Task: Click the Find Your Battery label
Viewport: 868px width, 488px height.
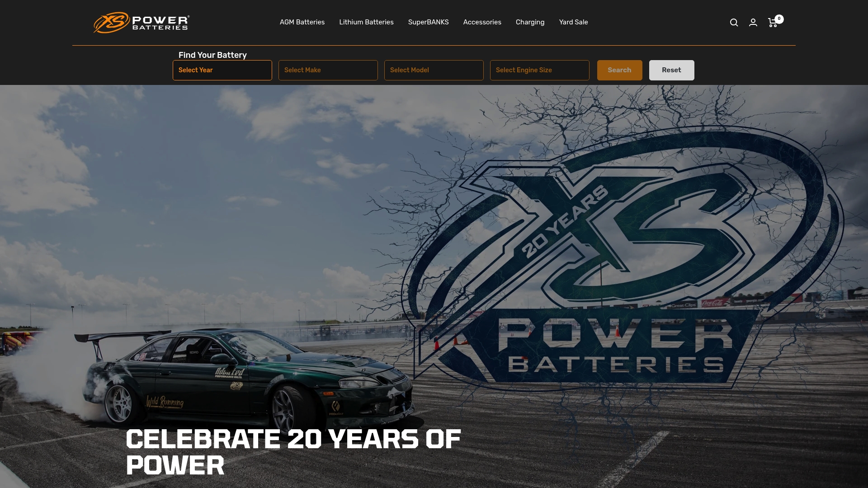Action: [212, 55]
